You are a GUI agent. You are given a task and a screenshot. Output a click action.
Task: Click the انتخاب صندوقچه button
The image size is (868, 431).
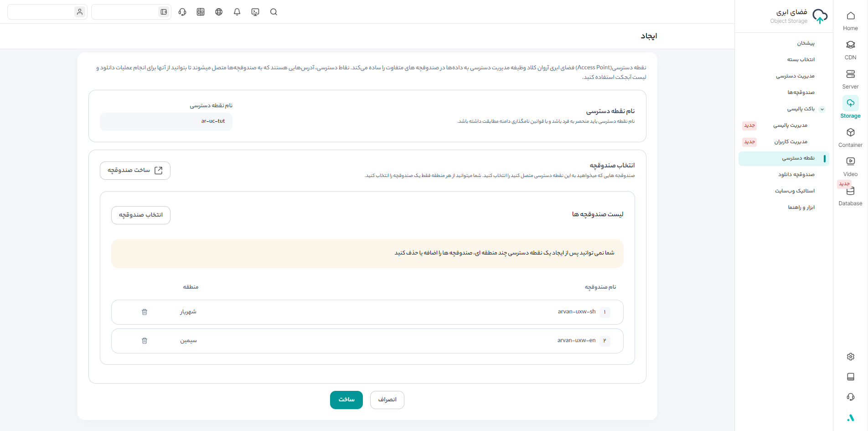click(x=141, y=215)
